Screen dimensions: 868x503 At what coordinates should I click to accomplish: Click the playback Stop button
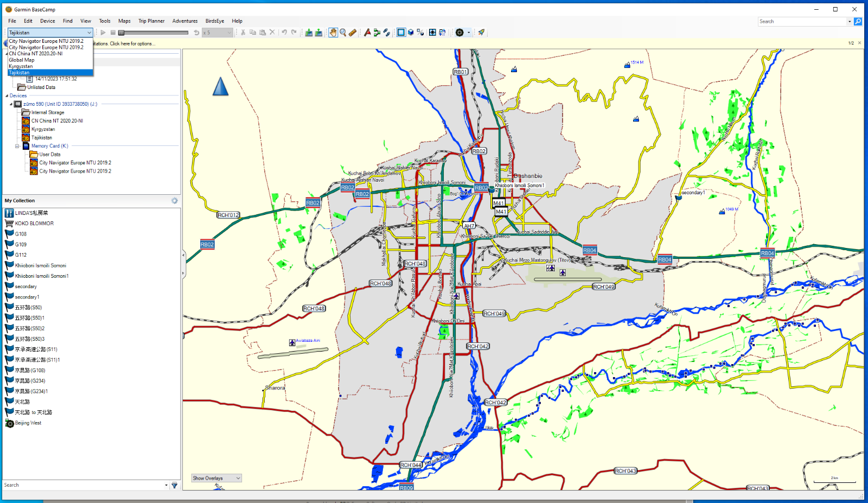(x=113, y=33)
